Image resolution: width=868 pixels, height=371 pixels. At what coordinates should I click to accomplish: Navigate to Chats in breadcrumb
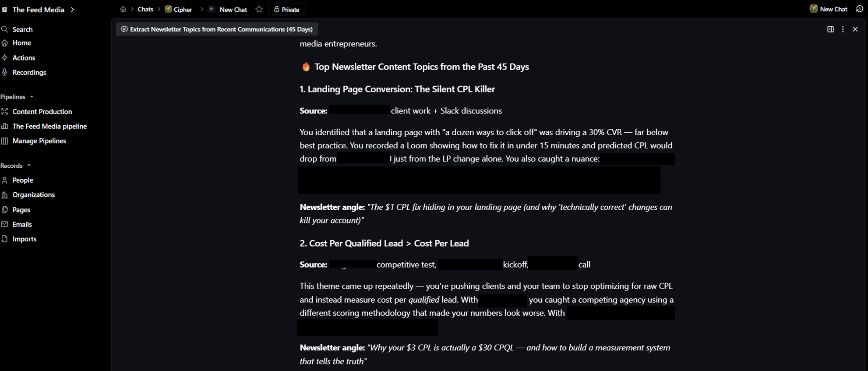coord(145,9)
